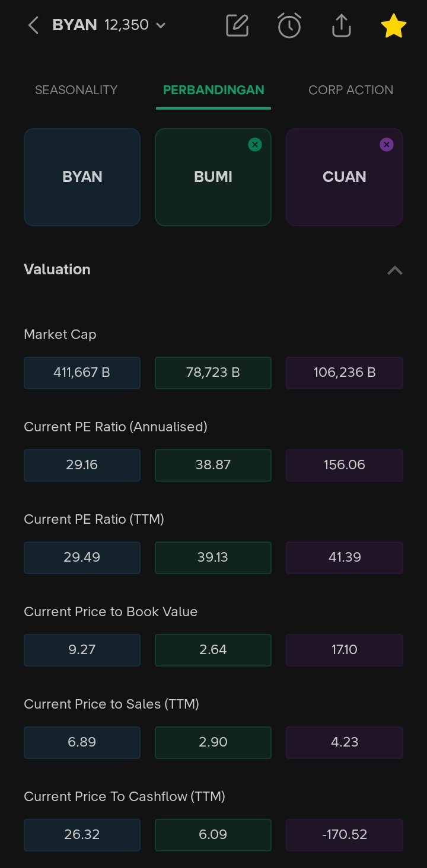Tap Current Price to Sales (TTM) label
427x868 pixels.
tap(111, 704)
